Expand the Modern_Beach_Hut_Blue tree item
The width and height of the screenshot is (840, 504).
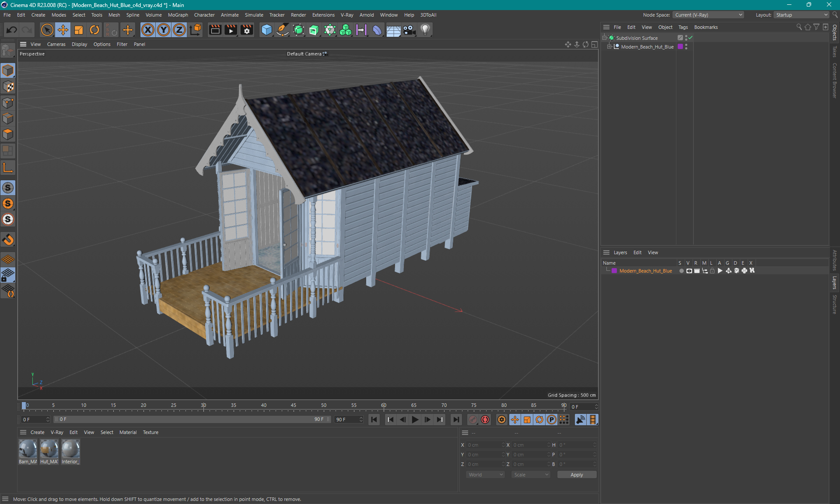(x=608, y=47)
